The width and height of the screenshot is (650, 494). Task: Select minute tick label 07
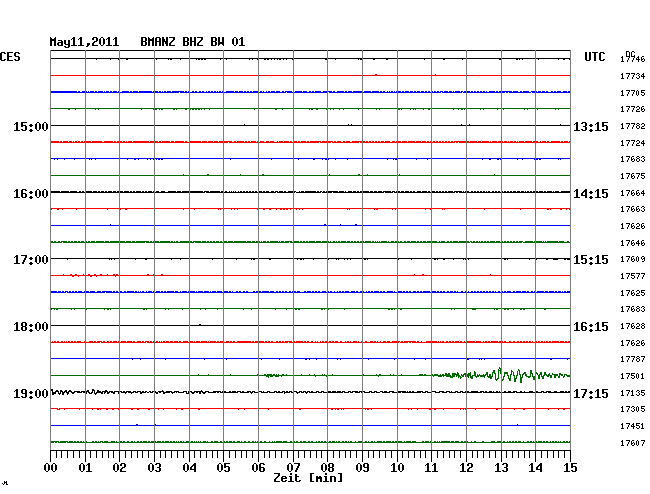click(293, 468)
